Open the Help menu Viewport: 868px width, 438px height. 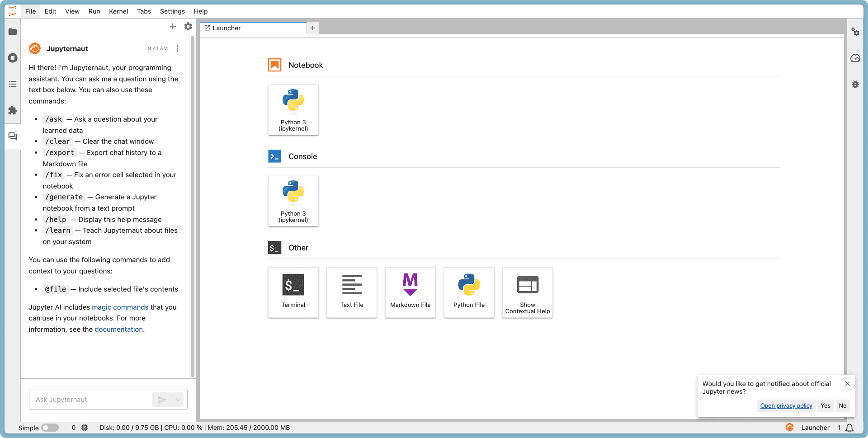pyautogui.click(x=201, y=11)
